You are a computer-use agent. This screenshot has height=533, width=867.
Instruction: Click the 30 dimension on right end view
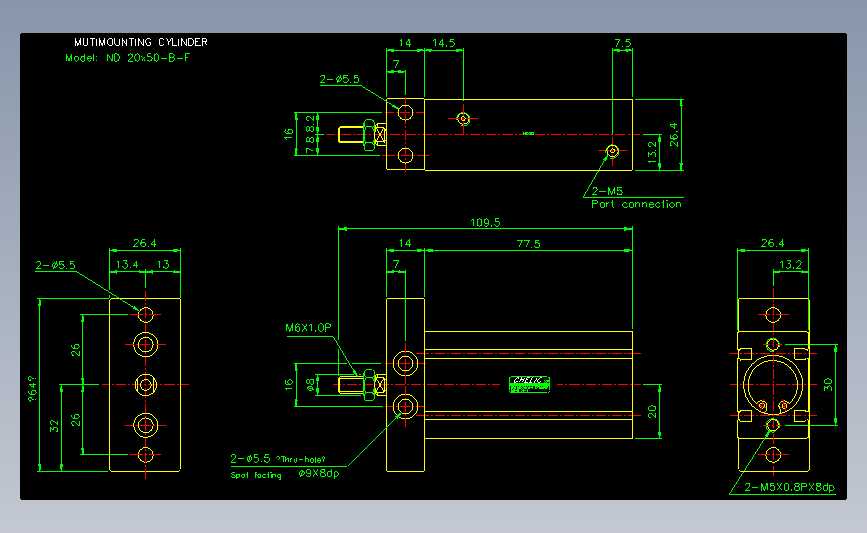point(827,384)
